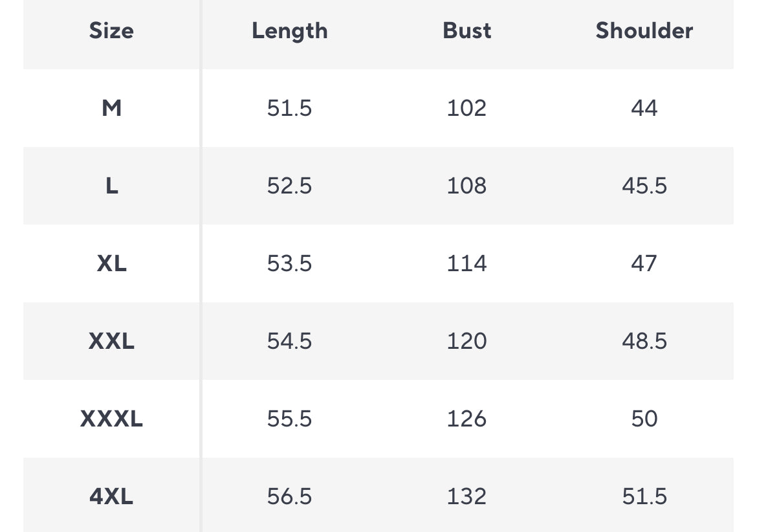
Task: Select the L size row label
Action: pos(111,186)
